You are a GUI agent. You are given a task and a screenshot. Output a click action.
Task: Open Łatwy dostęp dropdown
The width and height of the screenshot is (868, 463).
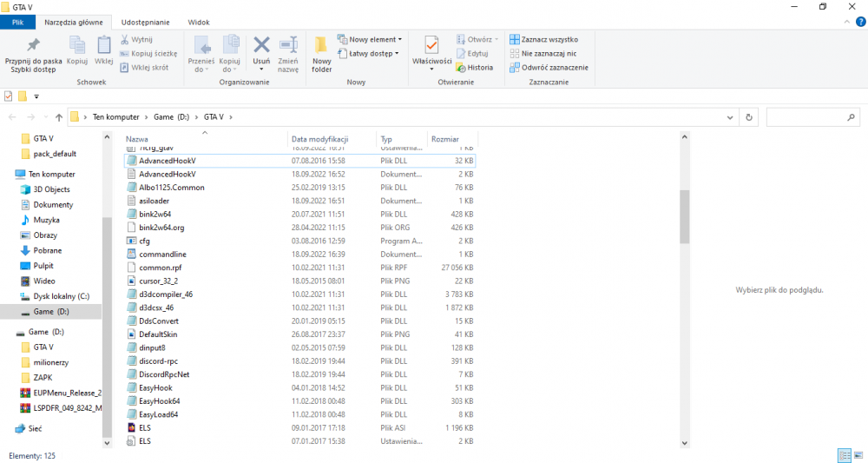tap(368, 53)
